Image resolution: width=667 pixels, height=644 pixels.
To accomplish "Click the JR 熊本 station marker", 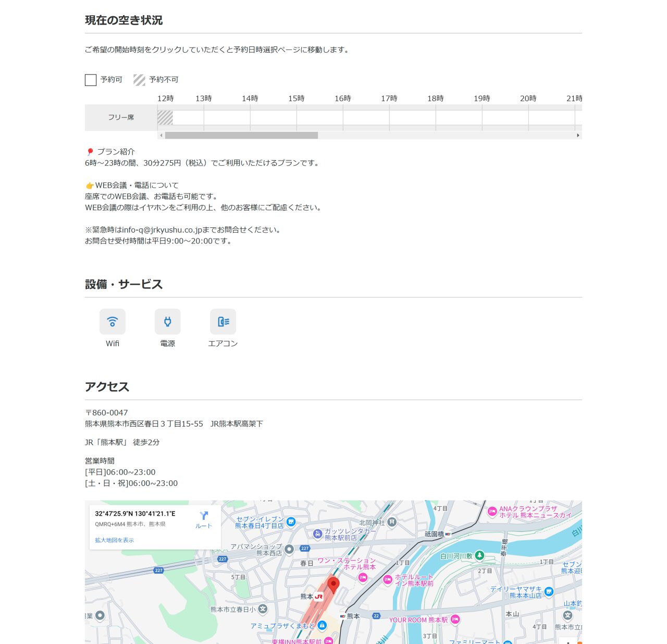I will tap(318, 597).
